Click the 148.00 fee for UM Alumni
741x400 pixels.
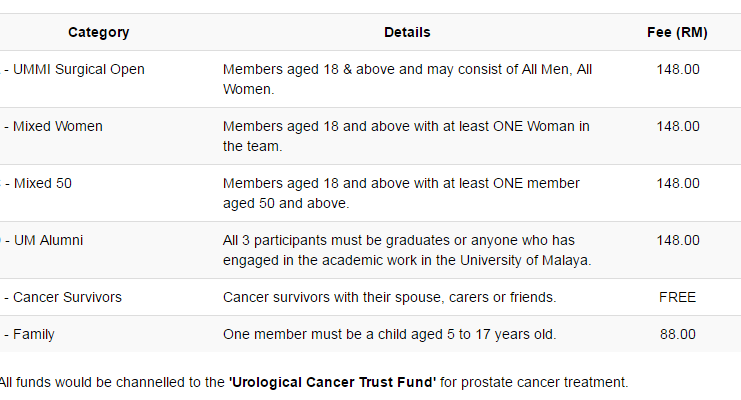point(678,240)
